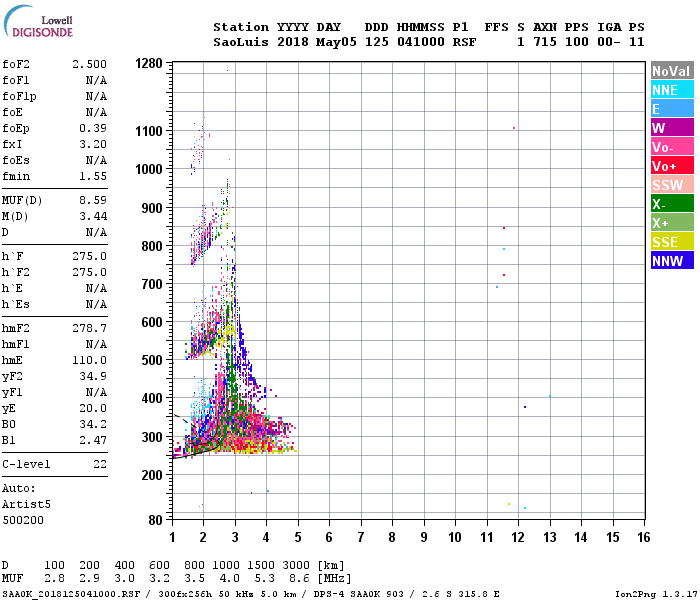This screenshot has height=600, width=700.
Task: Select the SSE yellow legend swatch
Action: pyautogui.click(x=672, y=242)
